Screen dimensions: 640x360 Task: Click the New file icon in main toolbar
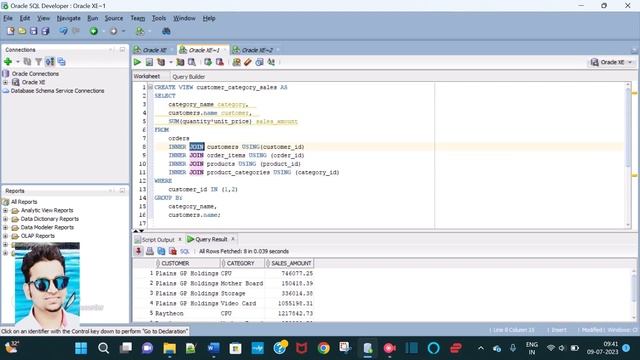(x=11, y=31)
